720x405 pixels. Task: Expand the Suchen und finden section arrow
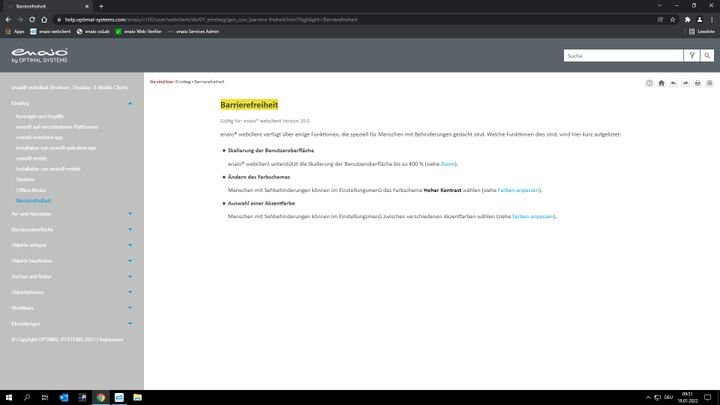pyautogui.click(x=130, y=276)
